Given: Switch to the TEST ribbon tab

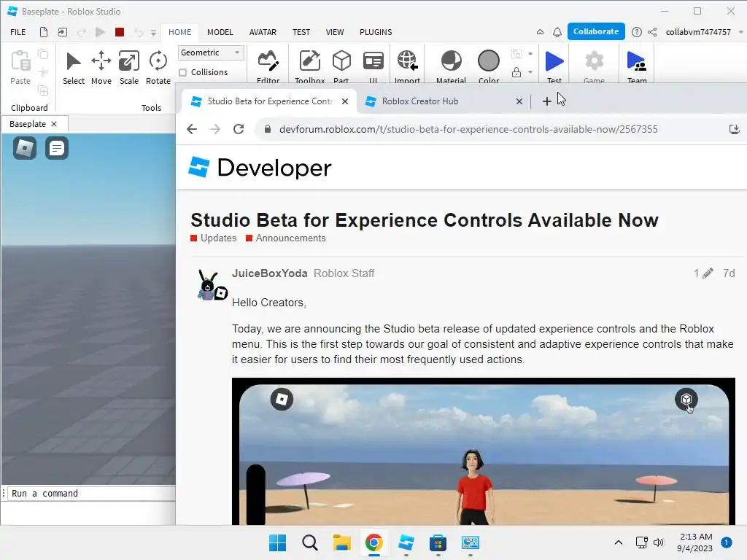Looking at the screenshot, I should [301, 32].
